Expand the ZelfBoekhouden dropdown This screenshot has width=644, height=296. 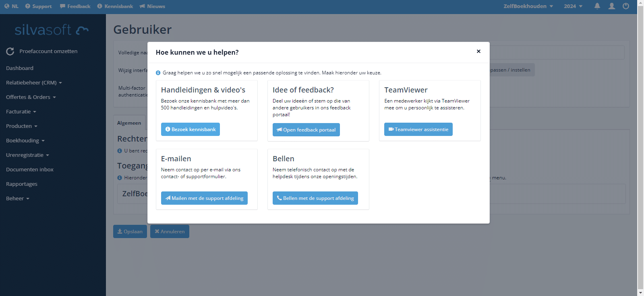tap(528, 6)
